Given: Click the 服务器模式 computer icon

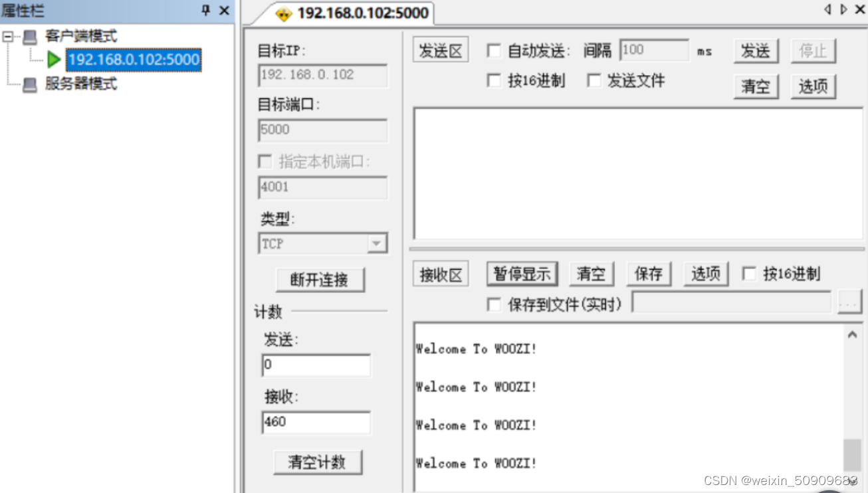Looking at the screenshot, I should (x=30, y=84).
